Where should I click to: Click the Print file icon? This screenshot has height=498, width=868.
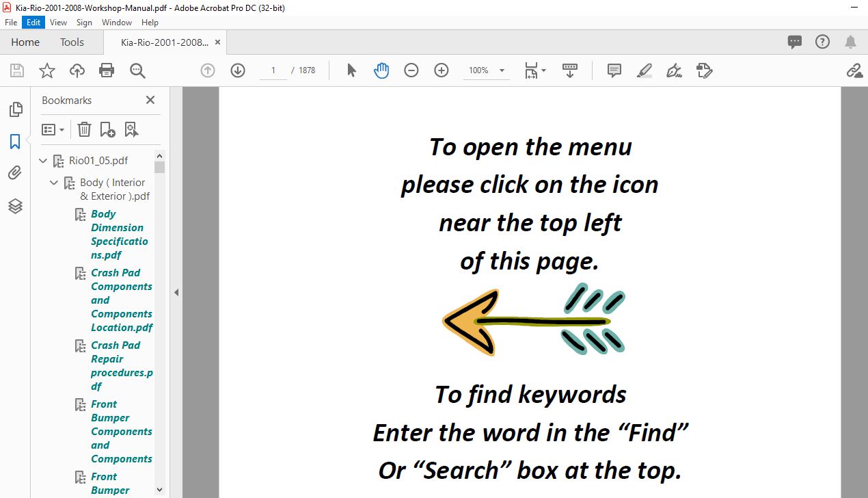pyautogui.click(x=107, y=70)
